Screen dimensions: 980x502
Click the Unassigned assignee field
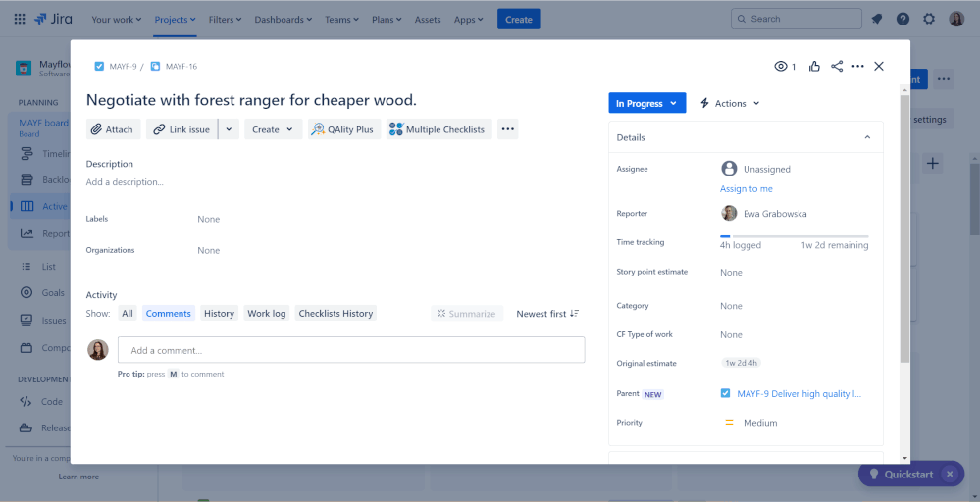[756, 169]
